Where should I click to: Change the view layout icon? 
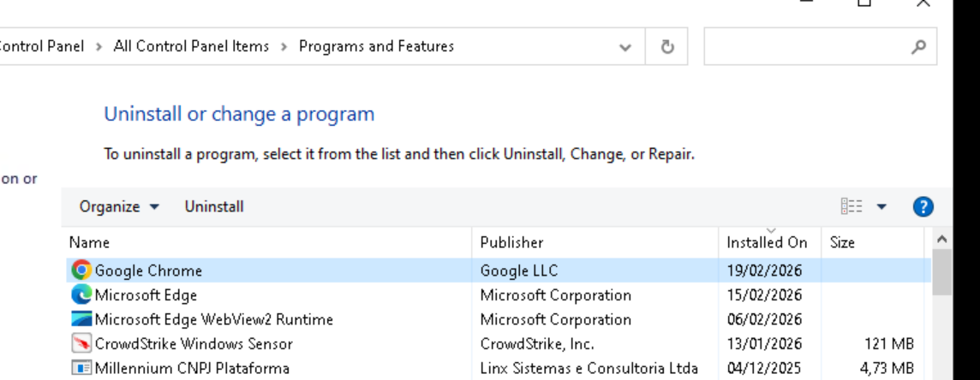click(852, 206)
